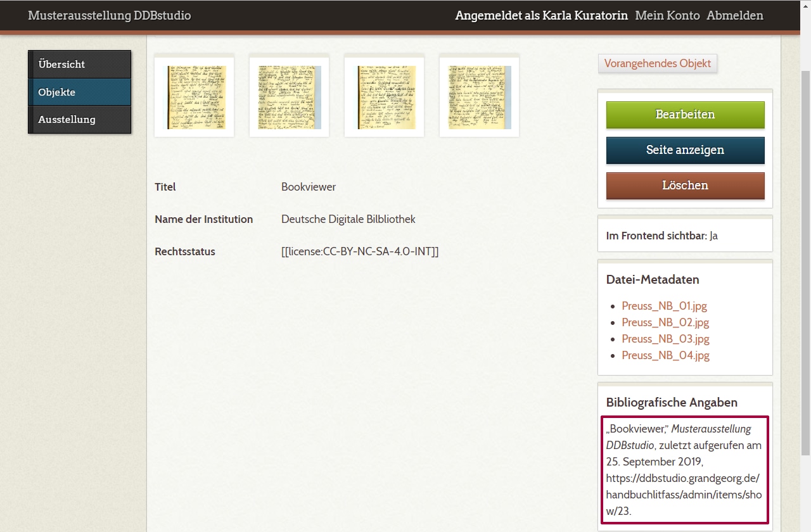Open file Preuss_NB_04.jpg
Screen dimensions: 811x532
coord(665,355)
